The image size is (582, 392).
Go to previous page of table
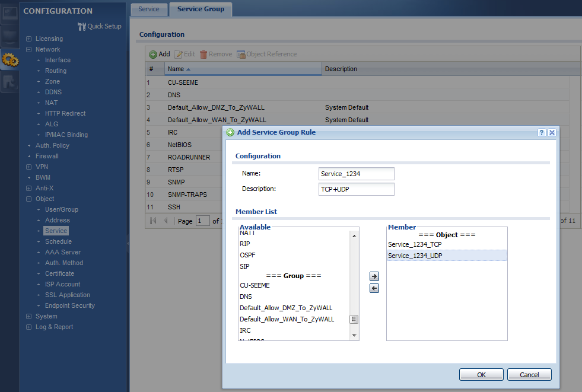(x=166, y=221)
